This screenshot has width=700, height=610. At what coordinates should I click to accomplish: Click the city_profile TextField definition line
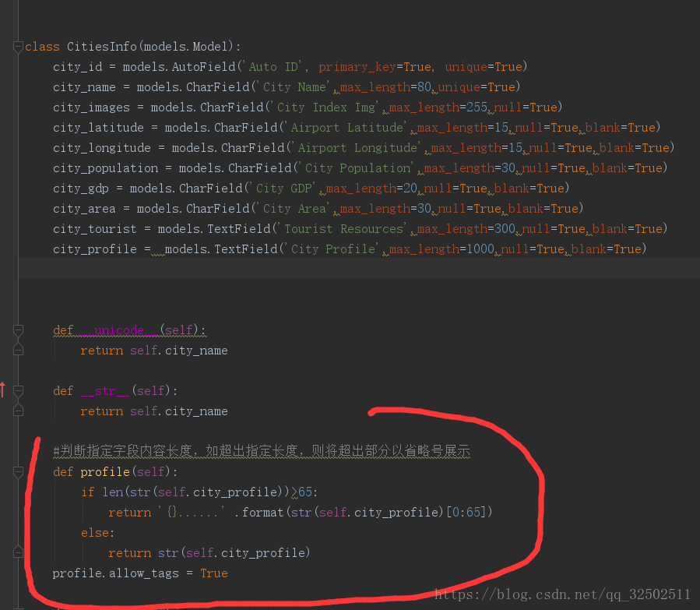(350, 249)
